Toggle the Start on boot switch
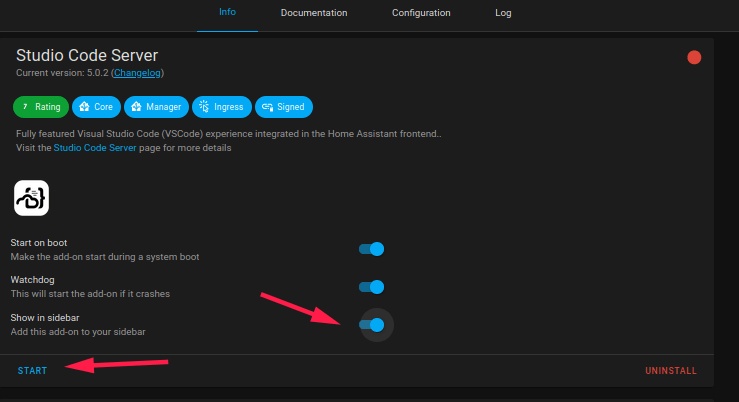 point(371,249)
